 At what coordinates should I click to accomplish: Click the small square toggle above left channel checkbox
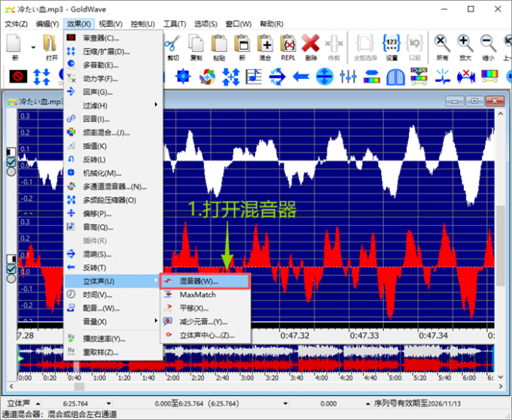(x=11, y=152)
